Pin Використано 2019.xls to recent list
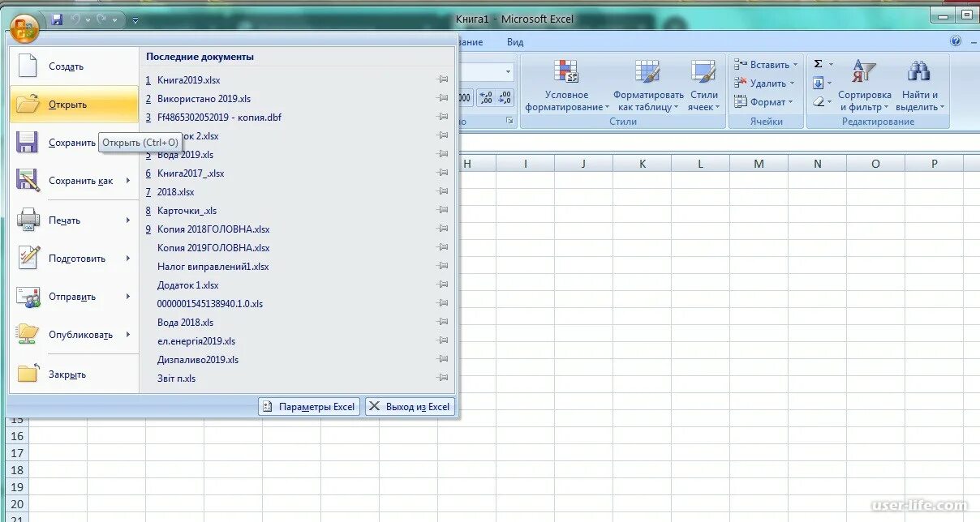Viewport: 980px width, 522px height. [x=443, y=98]
